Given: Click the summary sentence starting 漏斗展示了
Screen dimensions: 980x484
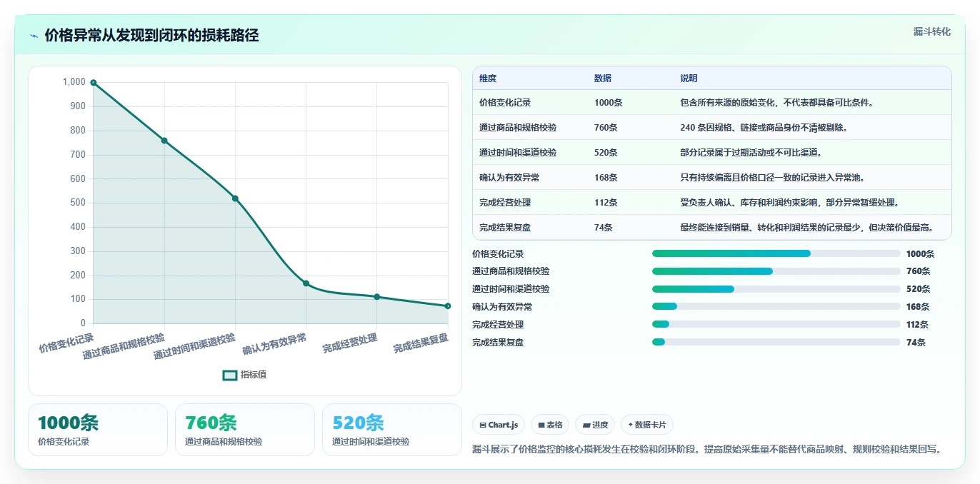Looking at the screenshot, I should [708, 449].
